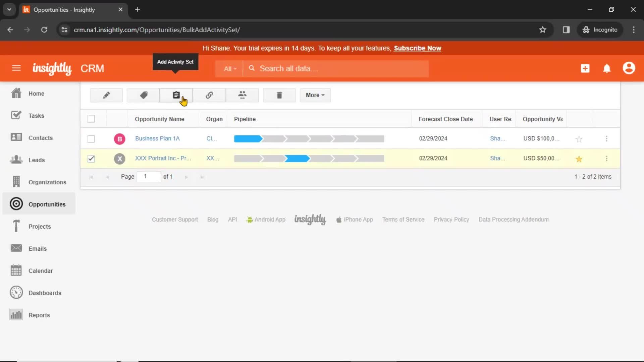Open the Business Plan 1A opportunity link
The height and width of the screenshot is (362, 644).
157,138
